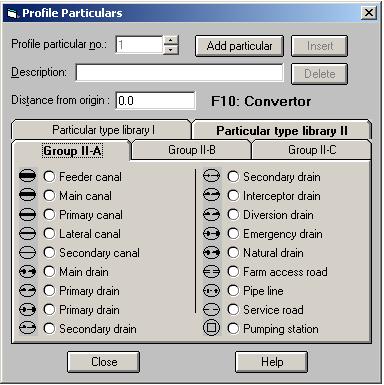Click into the Description text field
Viewport: 384px width, 385px height.
pos(179,72)
